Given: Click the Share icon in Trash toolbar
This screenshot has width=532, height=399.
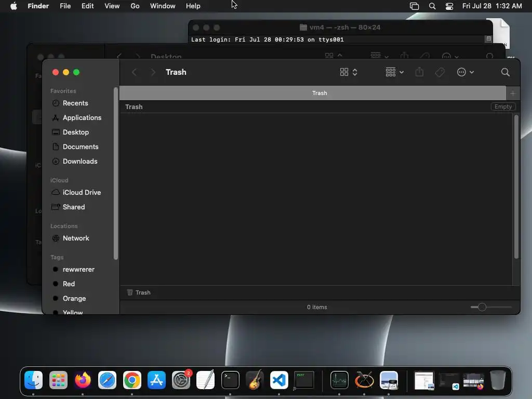Looking at the screenshot, I should pyautogui.click(x=419, y=72).
